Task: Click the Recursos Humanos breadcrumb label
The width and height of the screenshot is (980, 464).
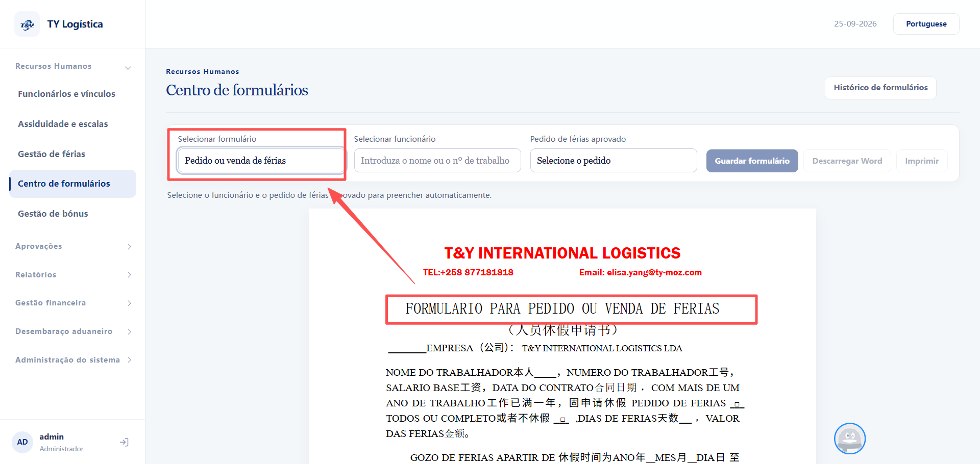Action: 203,71
